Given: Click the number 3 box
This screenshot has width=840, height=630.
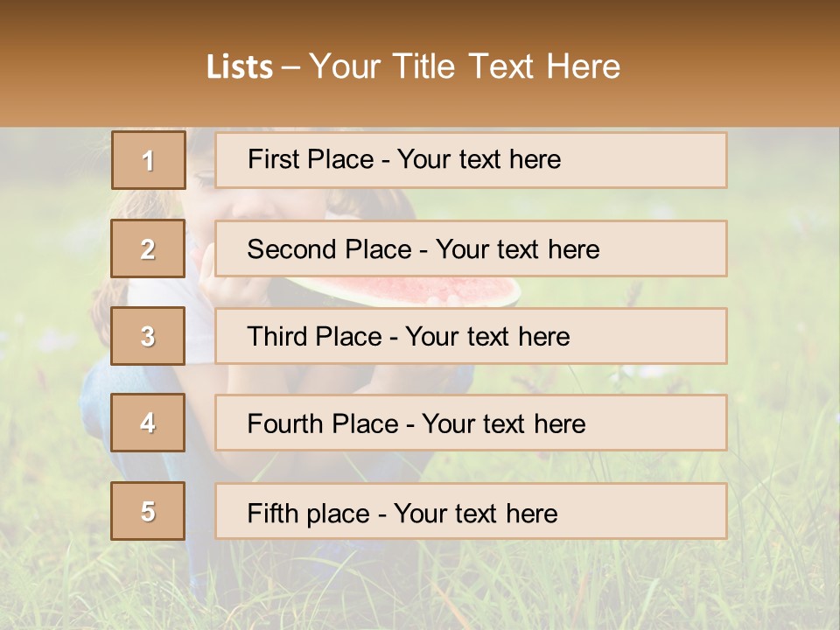Looking at the screenshot, I should point(149,336).
